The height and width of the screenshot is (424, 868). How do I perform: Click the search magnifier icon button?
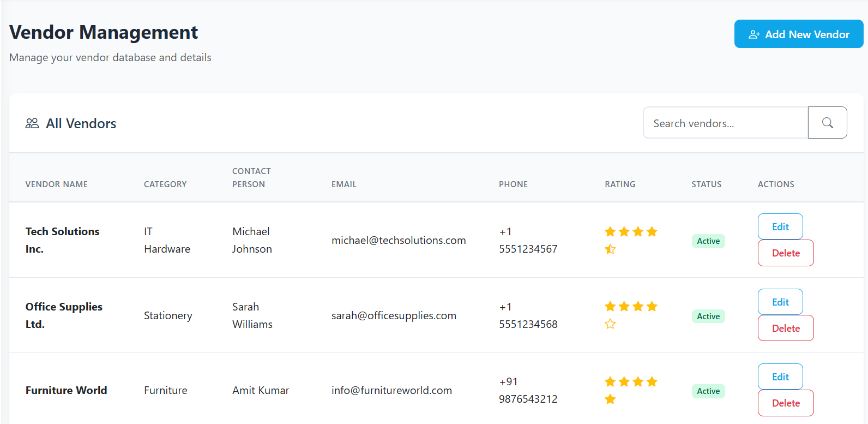(x=827, y=123)
